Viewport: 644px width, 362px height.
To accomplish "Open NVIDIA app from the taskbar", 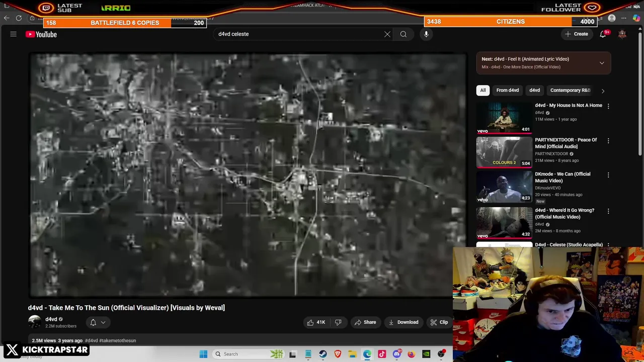I will pyautogui.click(x=427, y=354).
